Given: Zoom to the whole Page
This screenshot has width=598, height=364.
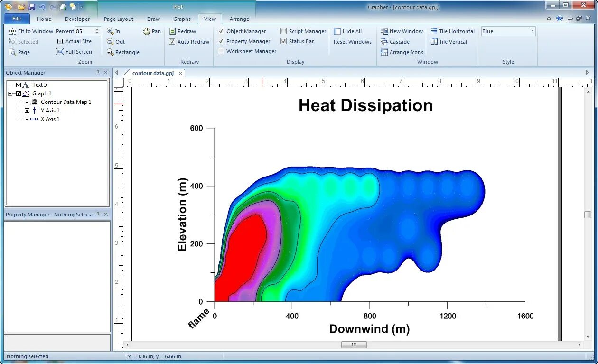Looking at the screenshot, I should point(19,52).
